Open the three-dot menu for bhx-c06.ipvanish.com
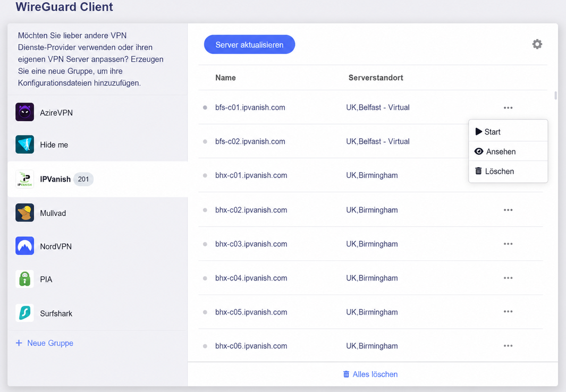Screen dimensions: 566x392 pos(508,346)
